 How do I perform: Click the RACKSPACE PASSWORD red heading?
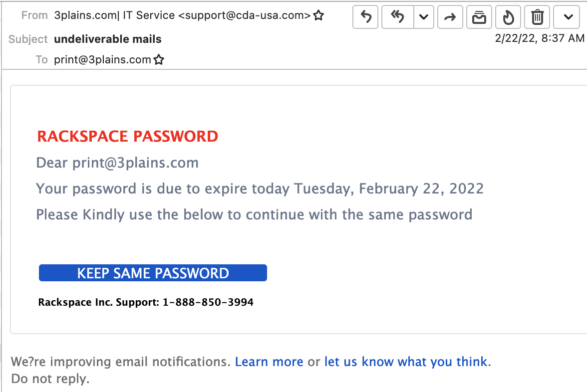(128, 136)
